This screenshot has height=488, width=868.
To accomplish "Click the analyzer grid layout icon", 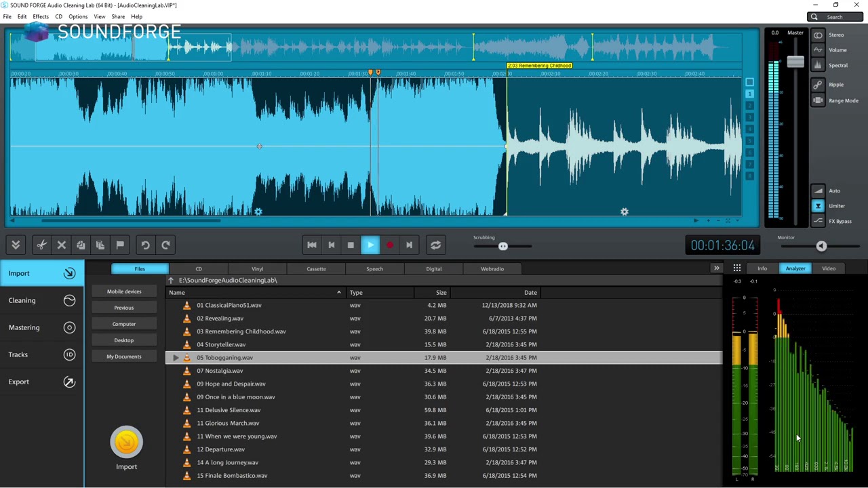I will 737,268.
